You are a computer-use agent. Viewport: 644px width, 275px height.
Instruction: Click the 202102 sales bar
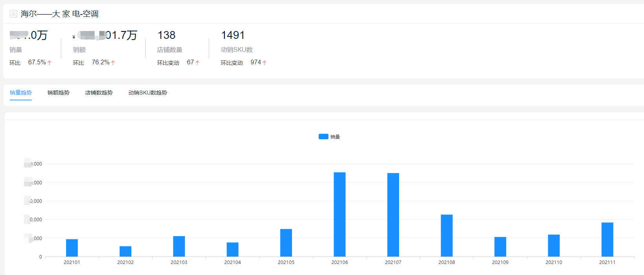126,251
